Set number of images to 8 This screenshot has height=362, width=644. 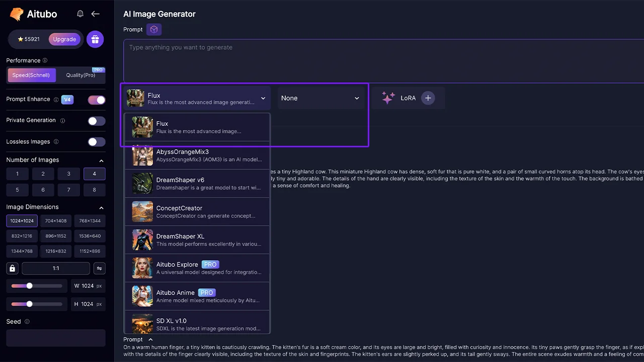point(94,190)
